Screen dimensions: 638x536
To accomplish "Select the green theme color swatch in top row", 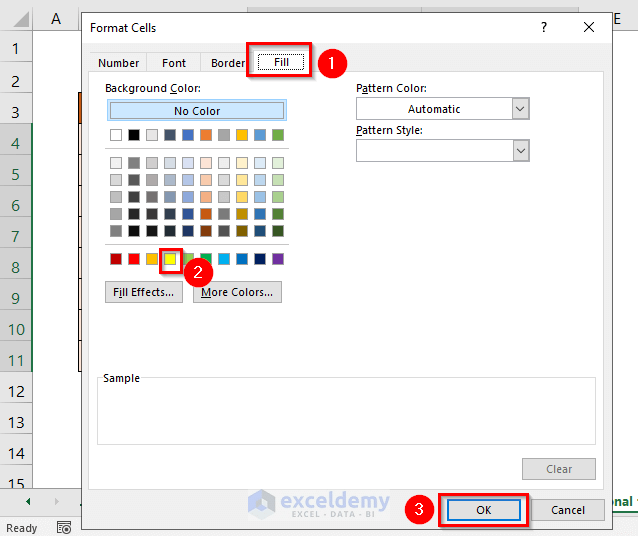I will tap(278, 135).
